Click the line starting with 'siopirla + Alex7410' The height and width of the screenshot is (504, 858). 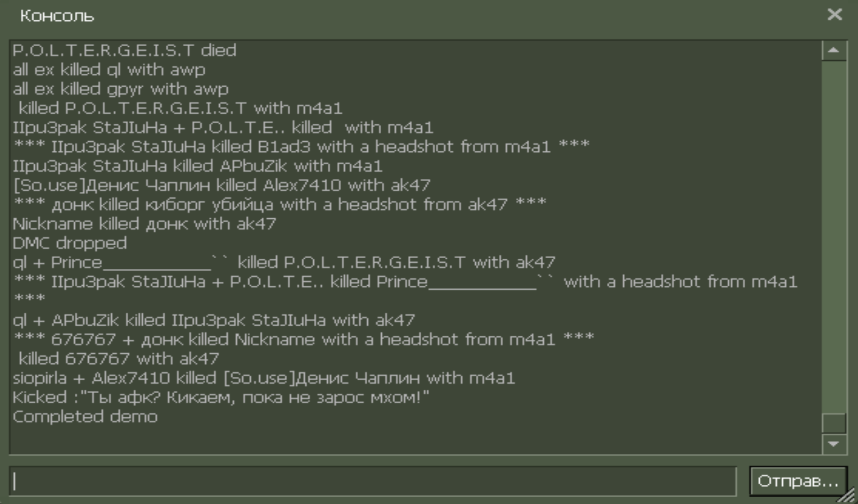click(264, 378)
